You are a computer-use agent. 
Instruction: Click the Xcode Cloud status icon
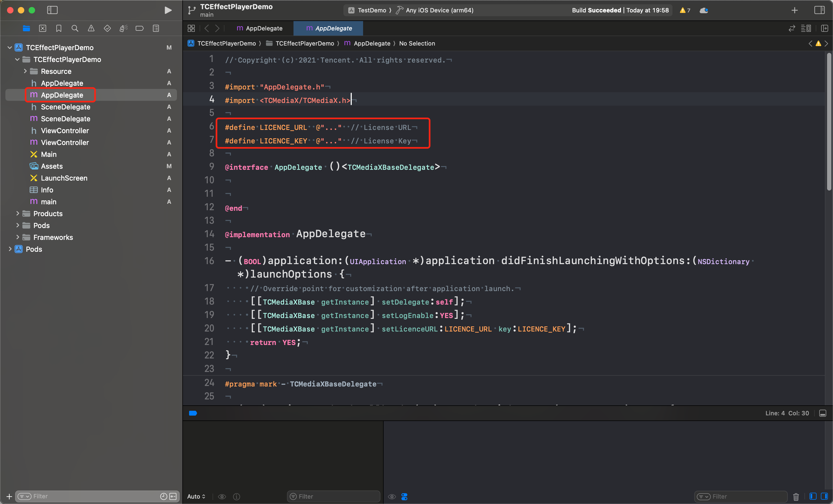[x=704, y=10]
